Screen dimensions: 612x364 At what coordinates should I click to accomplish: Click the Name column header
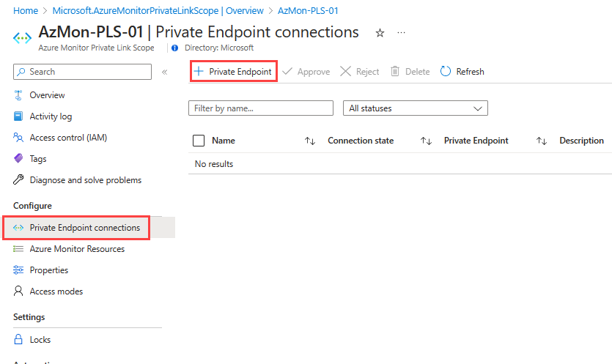coord(224,141)
